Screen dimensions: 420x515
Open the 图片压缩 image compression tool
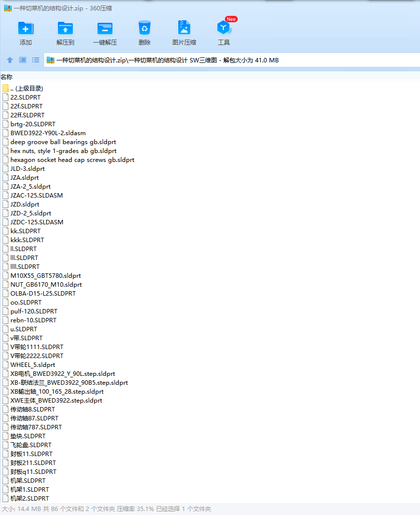click(184, 28)
